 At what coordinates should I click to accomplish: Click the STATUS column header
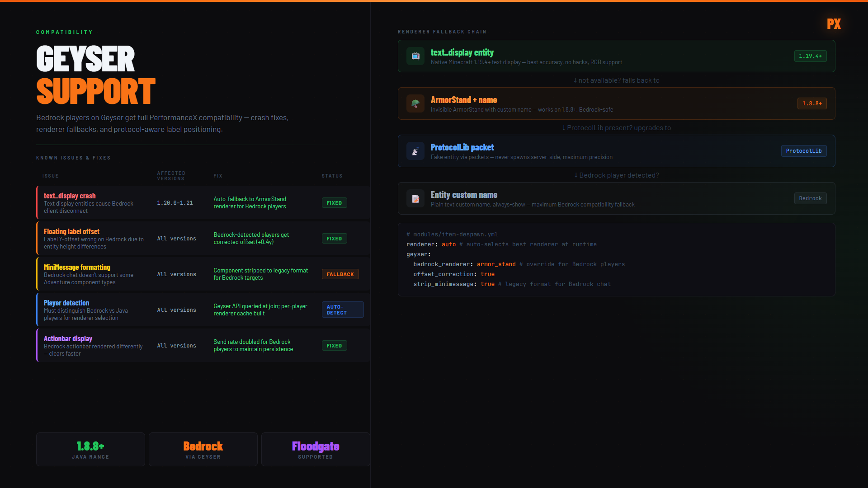pos(332,176)
